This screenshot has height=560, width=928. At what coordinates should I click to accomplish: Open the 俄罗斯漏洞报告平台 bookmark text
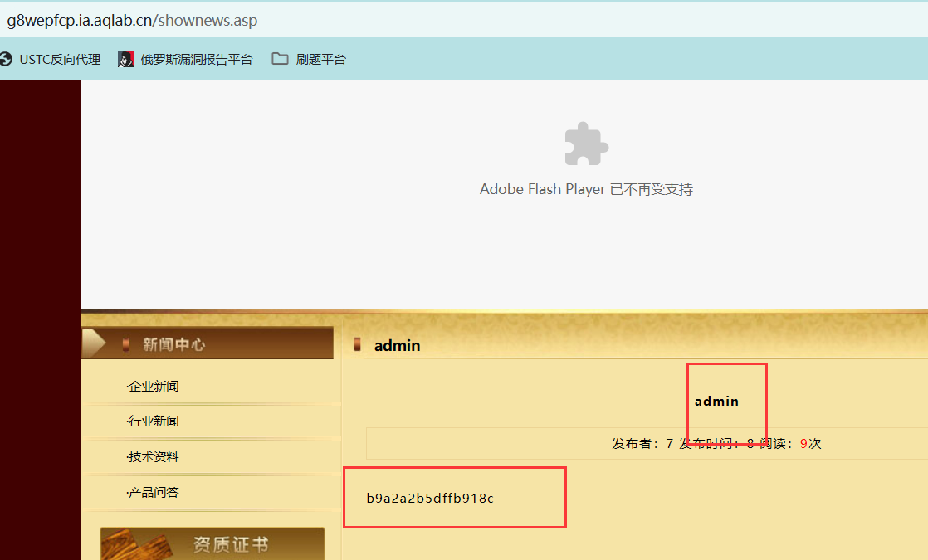(196, 59)
